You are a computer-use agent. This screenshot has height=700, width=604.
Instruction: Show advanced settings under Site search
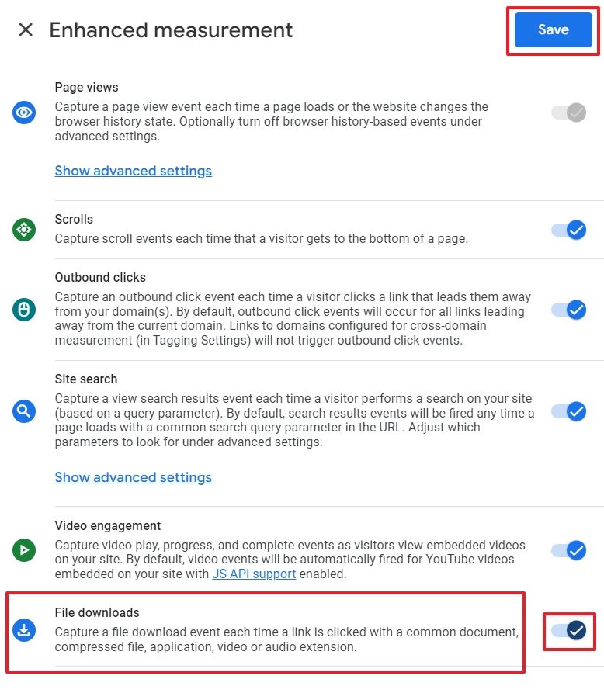(x=133, y=478)
